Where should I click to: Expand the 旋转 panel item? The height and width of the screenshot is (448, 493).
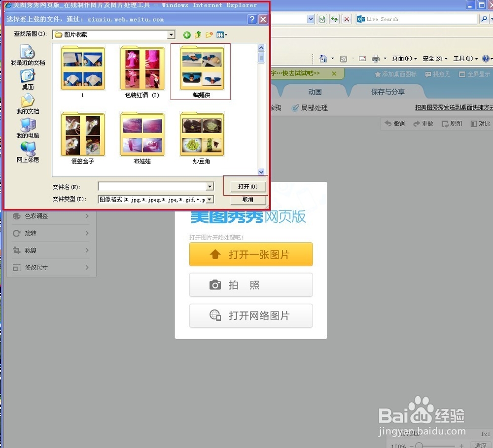(51, 233)
